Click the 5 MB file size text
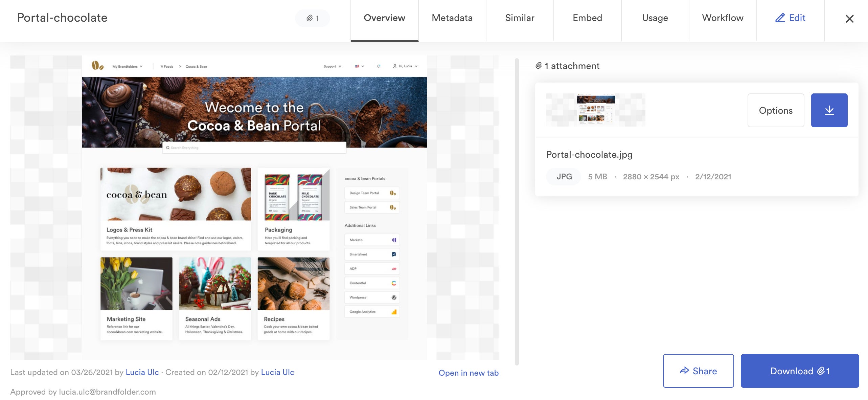Image resolution: width=868 pixels, height=400 pixels. coord(597,177)
